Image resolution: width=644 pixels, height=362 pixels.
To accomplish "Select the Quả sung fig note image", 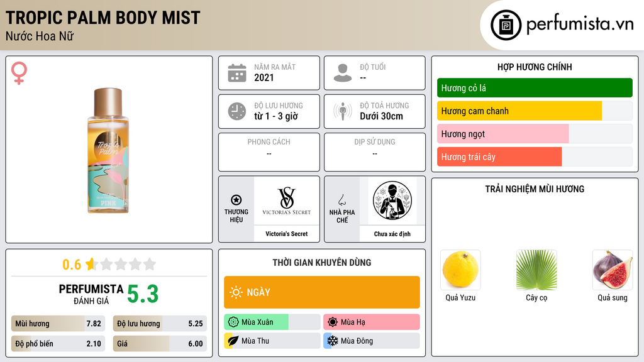I will pyautogui.click(x=613, y=270).
